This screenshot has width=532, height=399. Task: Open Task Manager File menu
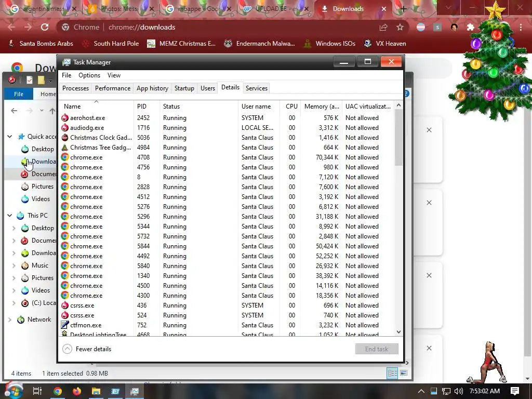coord(66,75)
